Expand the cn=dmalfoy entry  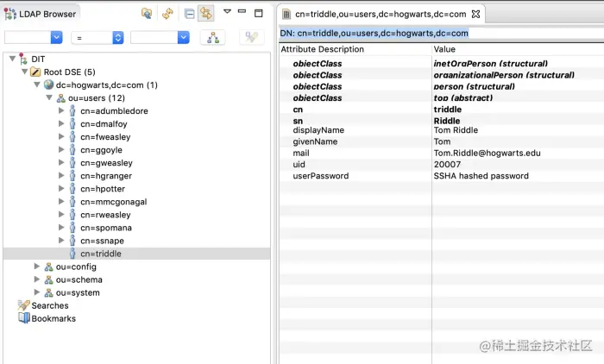point(61,123)
